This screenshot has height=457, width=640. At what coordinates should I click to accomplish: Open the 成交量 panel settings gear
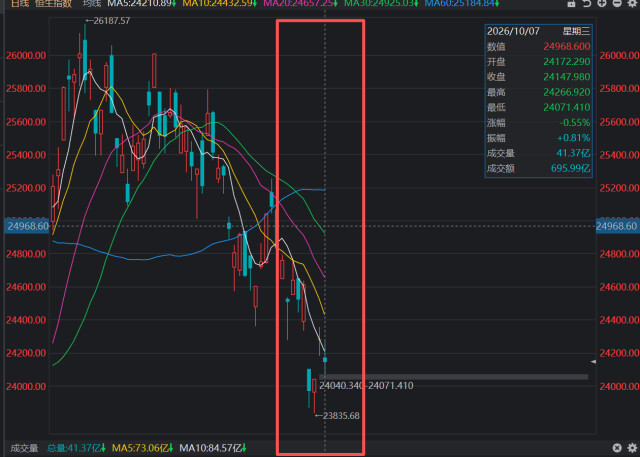632,448
